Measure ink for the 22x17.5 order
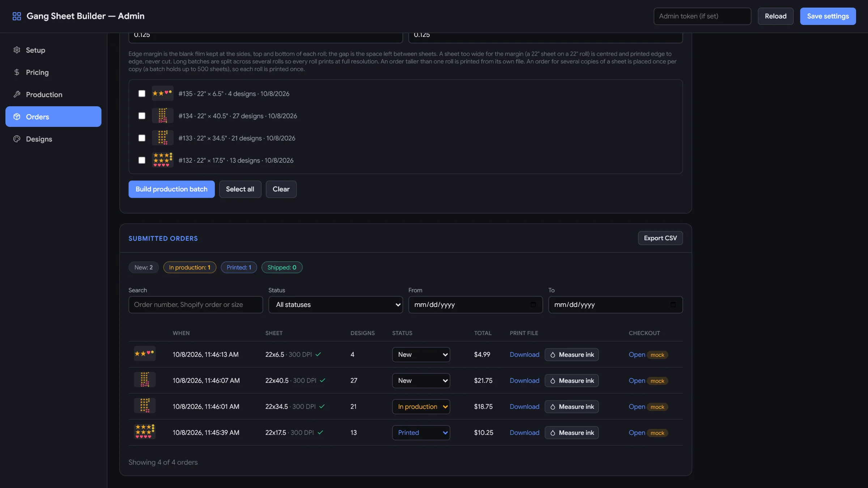The image size is (868, 488). tap(571, 433)
